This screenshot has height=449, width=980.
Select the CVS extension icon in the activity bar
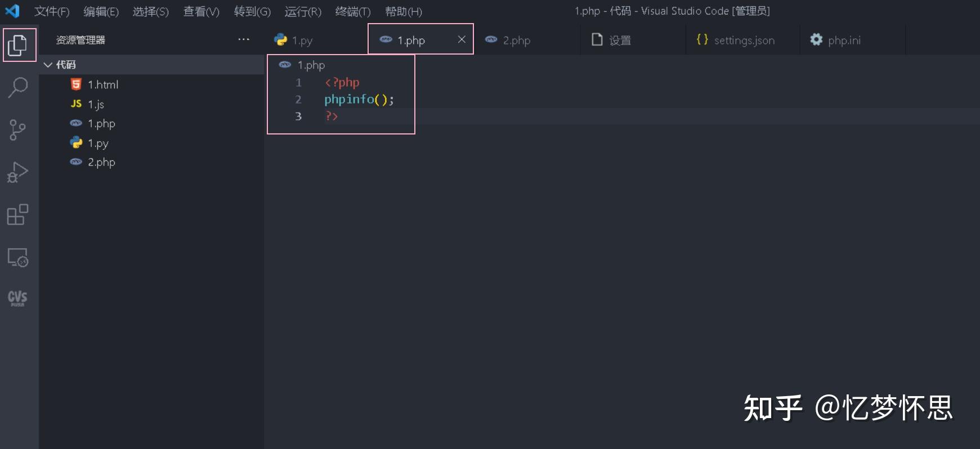click(x=19, y=298)
